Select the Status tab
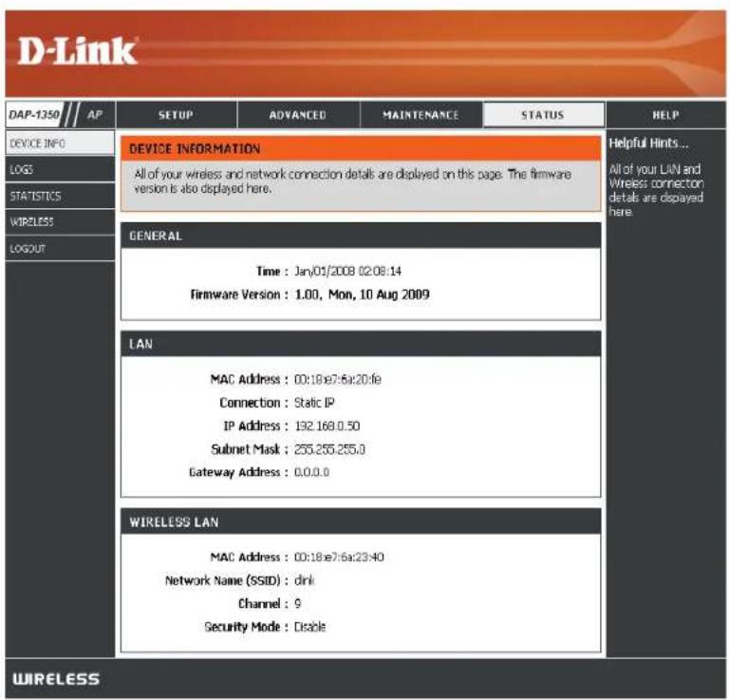 click(x=543, y=115)
